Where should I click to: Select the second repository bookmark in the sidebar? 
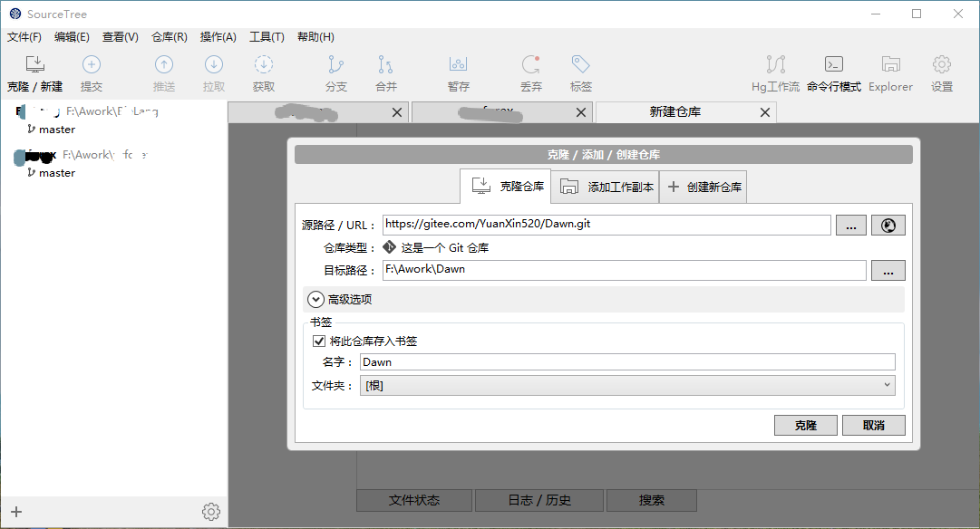tap(82, 154)
